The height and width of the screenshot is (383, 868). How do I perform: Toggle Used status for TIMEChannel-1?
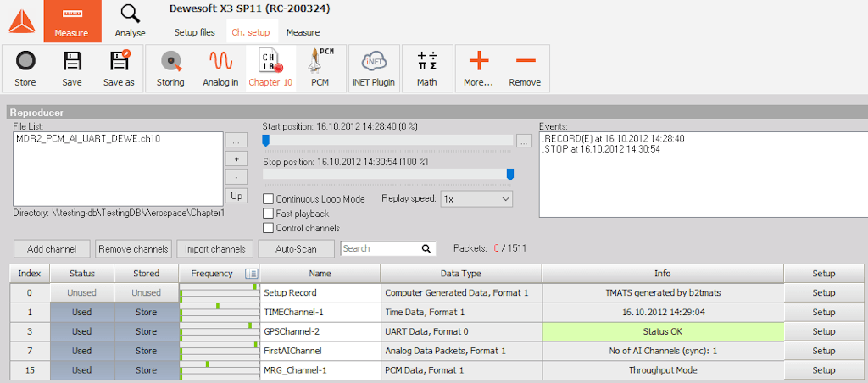point(82,312)
